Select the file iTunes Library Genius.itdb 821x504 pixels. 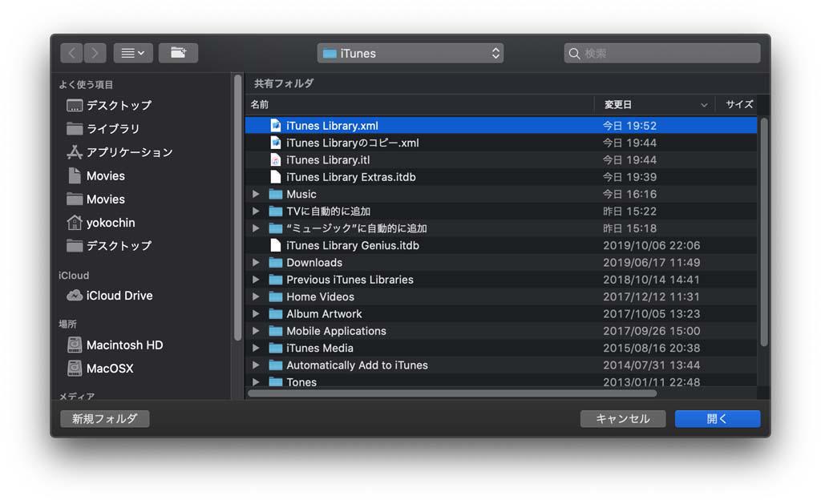point(501,245)
